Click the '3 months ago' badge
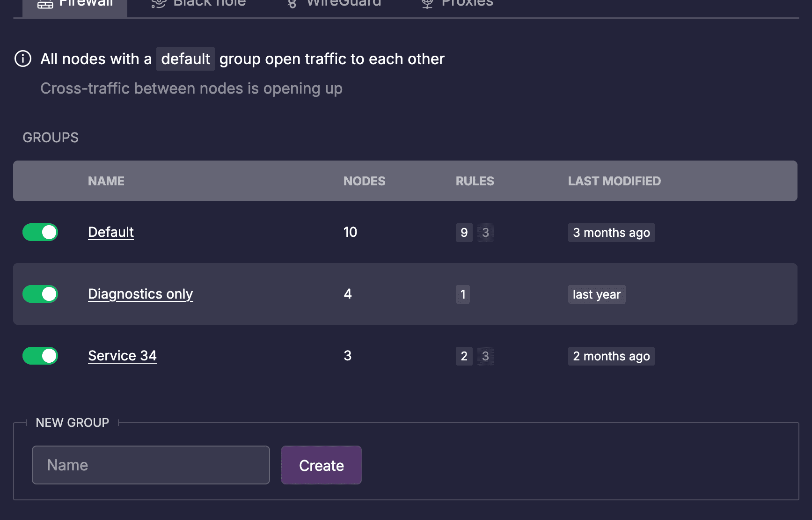This screenshot has width=812, height=520. coord(611,233)
